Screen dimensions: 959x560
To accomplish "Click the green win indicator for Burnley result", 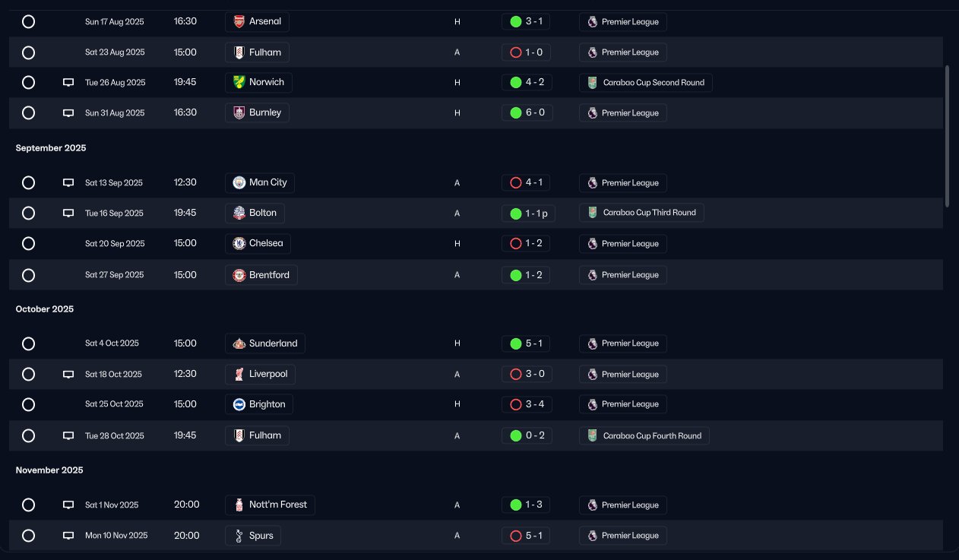I will pyautogui.click(x=516, y=112).
